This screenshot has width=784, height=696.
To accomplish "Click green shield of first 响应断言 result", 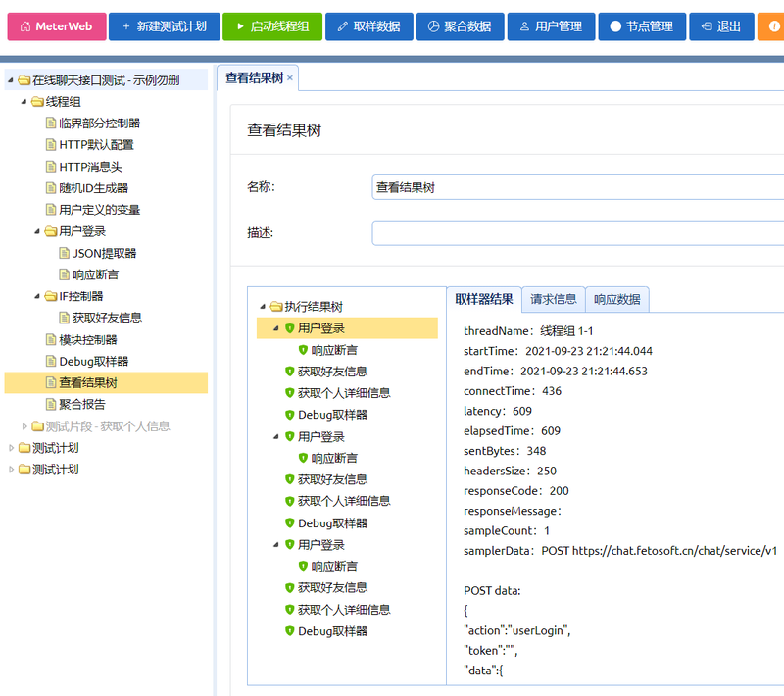I will point(303,350).
